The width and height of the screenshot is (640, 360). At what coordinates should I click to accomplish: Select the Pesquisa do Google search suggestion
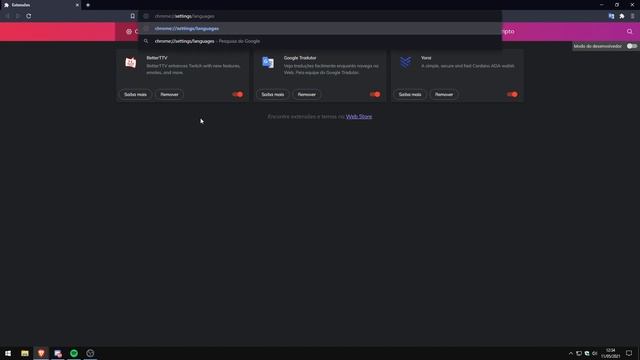click(320, 41)
